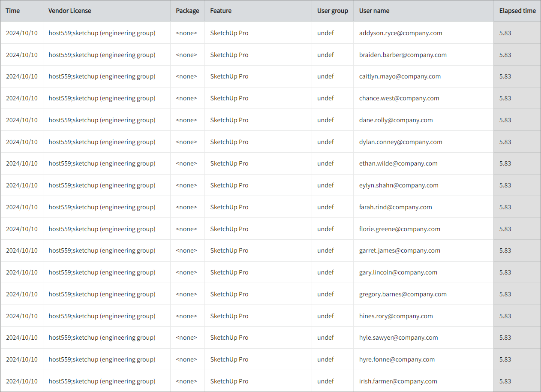Select SketchUp Pro feature in the last row

pyautogui.click(x=229, y=381)
